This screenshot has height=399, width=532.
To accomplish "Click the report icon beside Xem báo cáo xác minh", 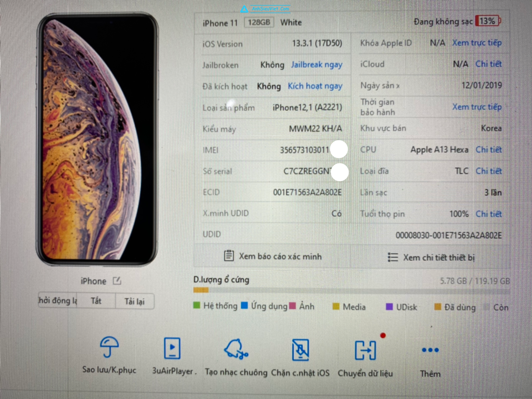I will 229,256.
